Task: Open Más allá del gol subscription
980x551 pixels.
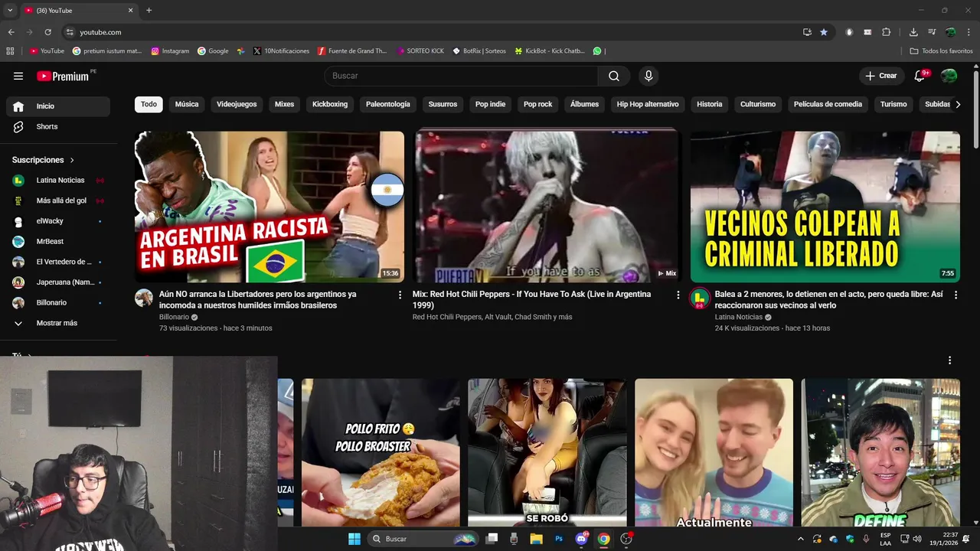Action: click(58, 201)
